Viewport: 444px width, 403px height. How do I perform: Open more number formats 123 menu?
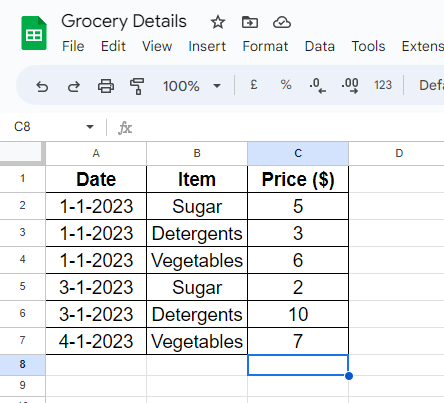tap(383, 85)
